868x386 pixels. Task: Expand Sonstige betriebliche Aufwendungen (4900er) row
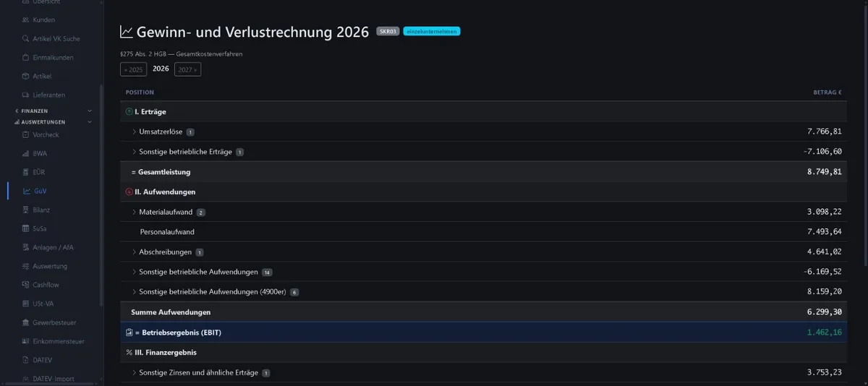click(134, 292)
